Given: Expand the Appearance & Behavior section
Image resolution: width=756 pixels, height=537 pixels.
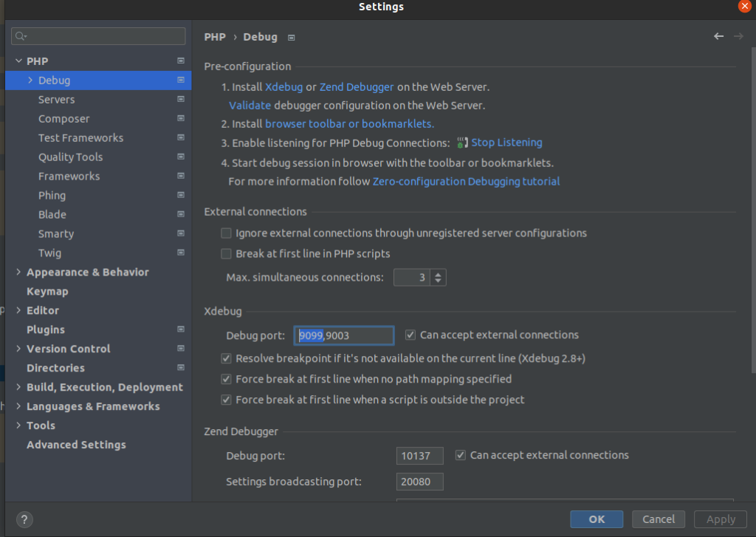Looking at the screenshot, I should pos(18,272).
